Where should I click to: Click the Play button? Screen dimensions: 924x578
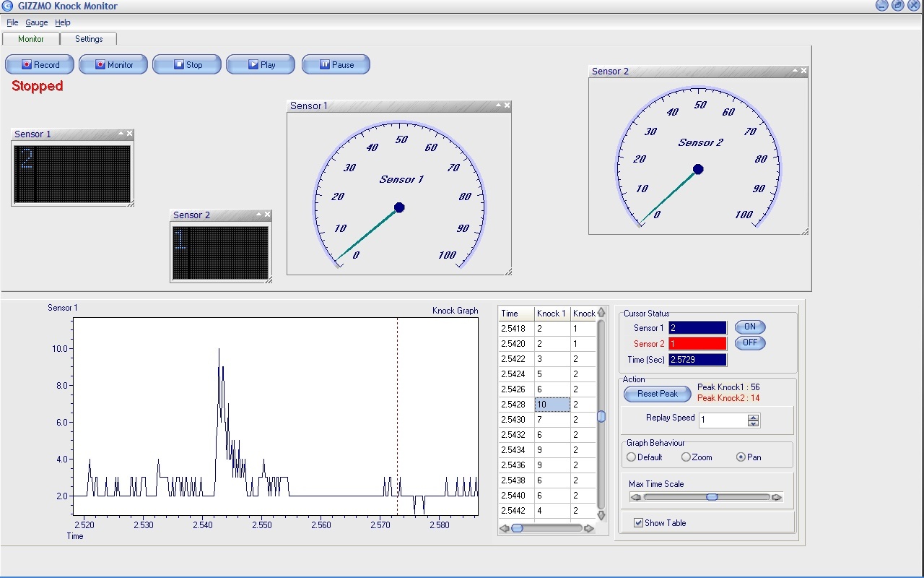point(261,64)
